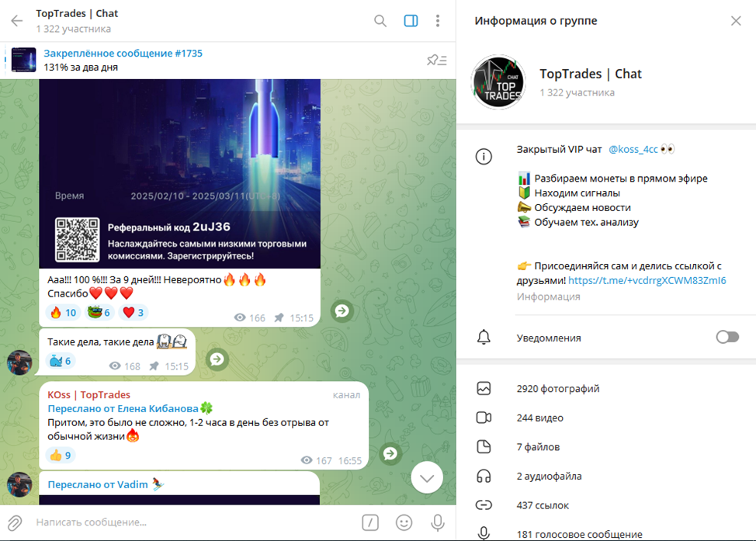Forward the 'Притом, это было' message
Viewport: 756px width, 541px height.
point(390,454)
